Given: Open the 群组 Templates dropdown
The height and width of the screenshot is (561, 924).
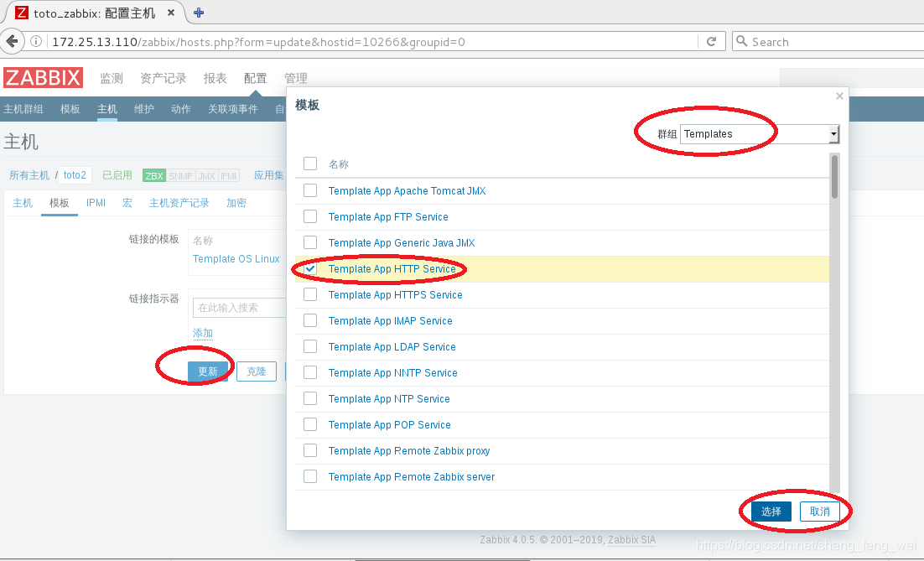Looking at the screenshot, I should [760, 134].
